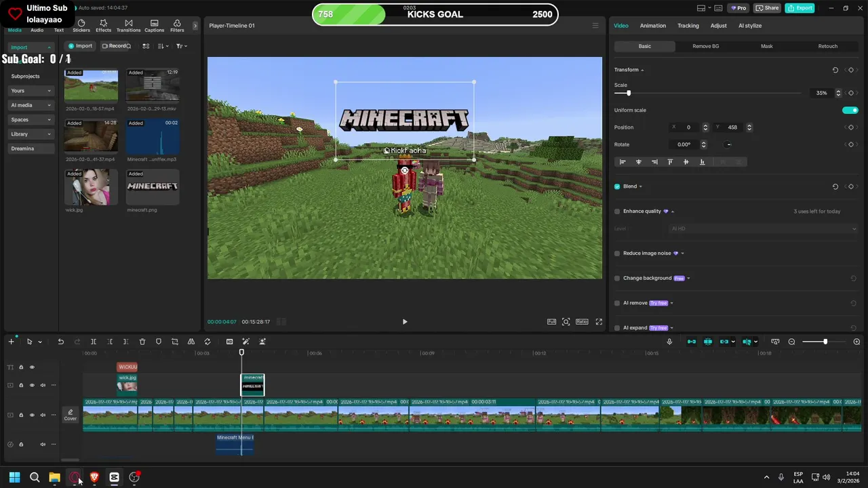This screenshot has width=868, height=488.
Task: Enable Reduce image noise checkbox
Action: click(617, 253)
